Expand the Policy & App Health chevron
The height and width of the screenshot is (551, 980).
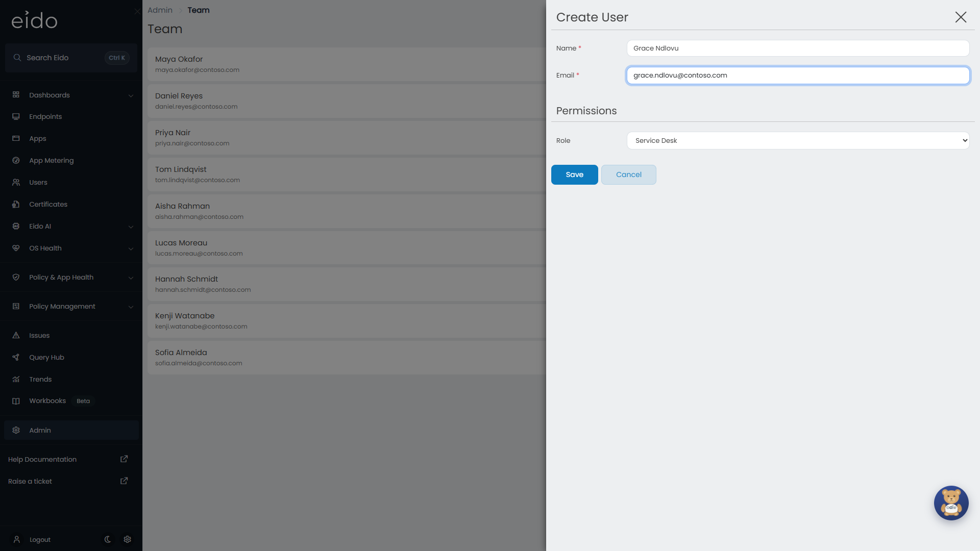[x=131, y=278]
